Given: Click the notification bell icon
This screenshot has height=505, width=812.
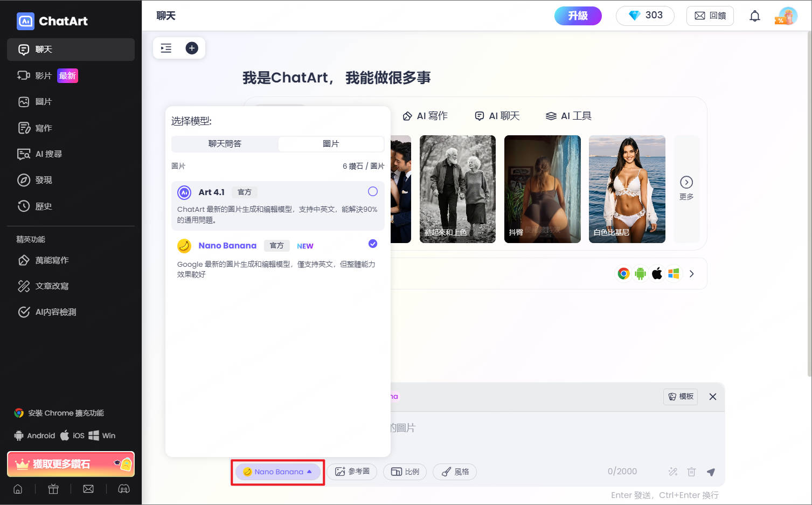Looking at the screenshot, I should tap(754, 16).
